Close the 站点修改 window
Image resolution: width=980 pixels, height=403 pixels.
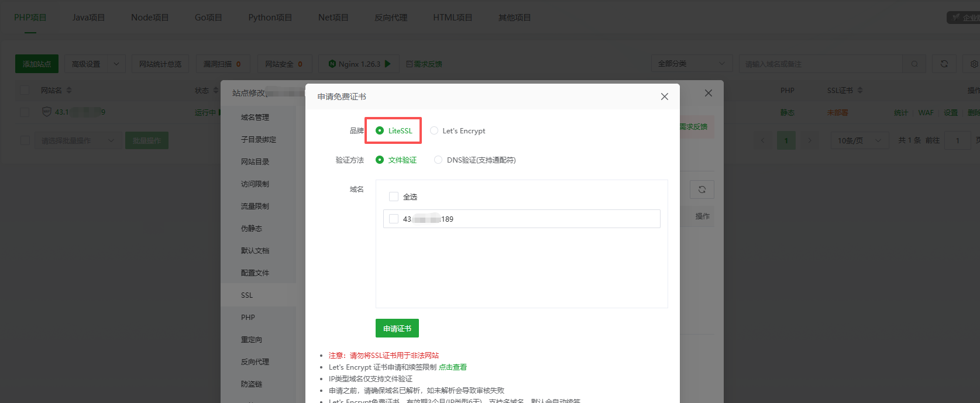tap(708, 93)
